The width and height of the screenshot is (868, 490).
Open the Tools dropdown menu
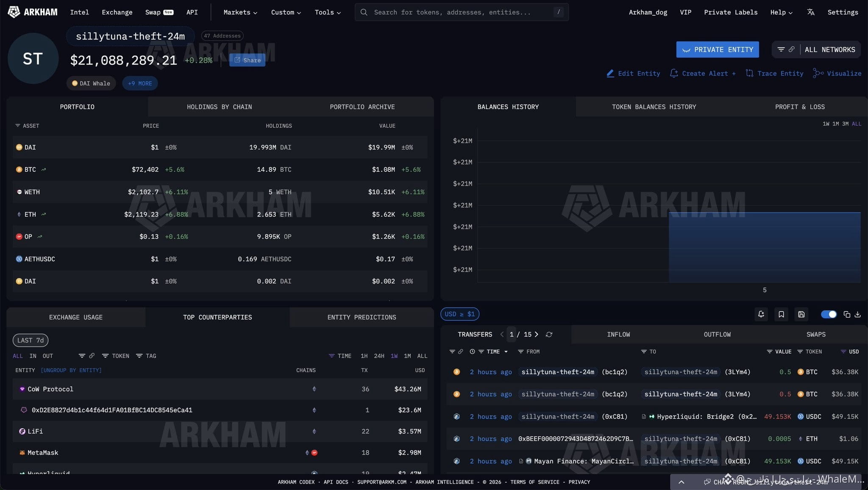[328, 12]
